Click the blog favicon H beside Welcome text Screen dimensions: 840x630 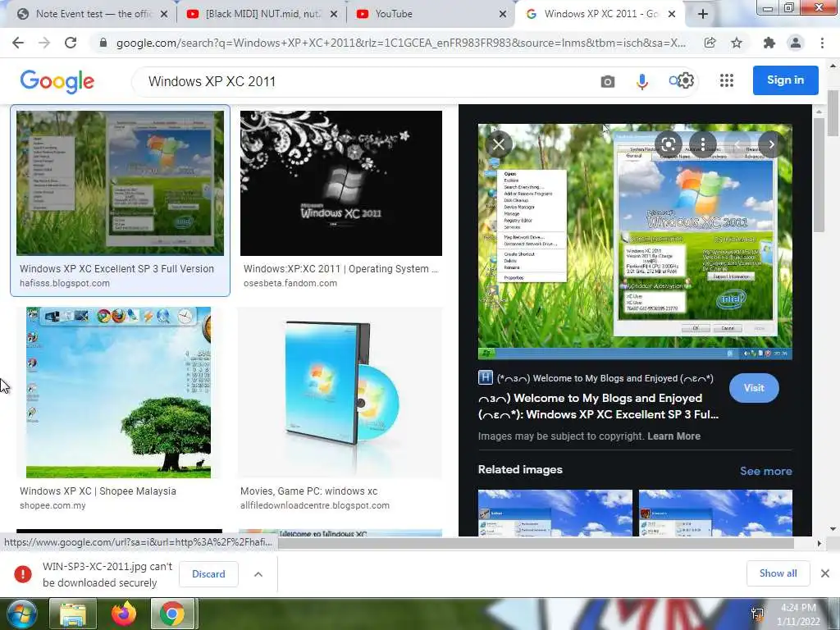coord(485,377)
